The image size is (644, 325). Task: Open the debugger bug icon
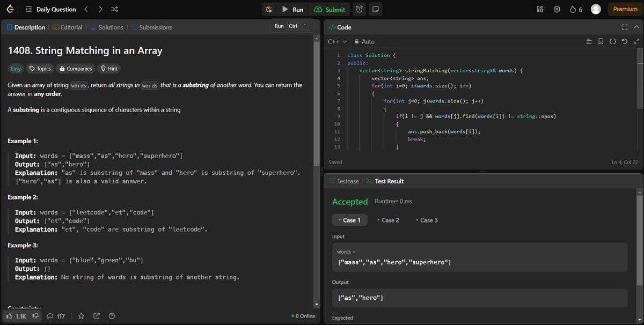(268, 10)
